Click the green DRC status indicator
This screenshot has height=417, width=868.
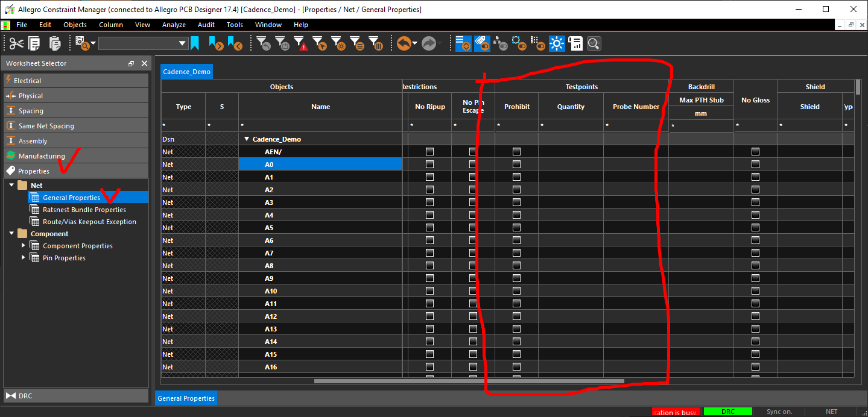coord(728,412)
